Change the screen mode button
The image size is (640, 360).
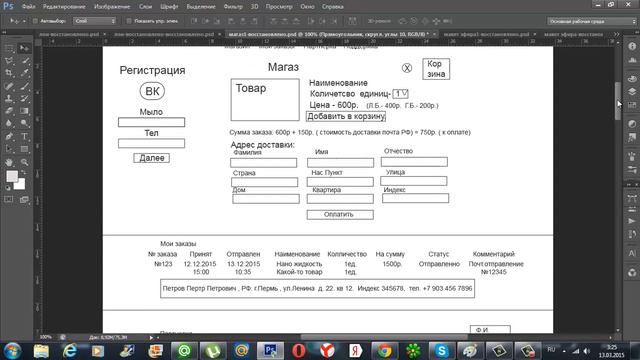pyautogui.click(x=24, y=200)
